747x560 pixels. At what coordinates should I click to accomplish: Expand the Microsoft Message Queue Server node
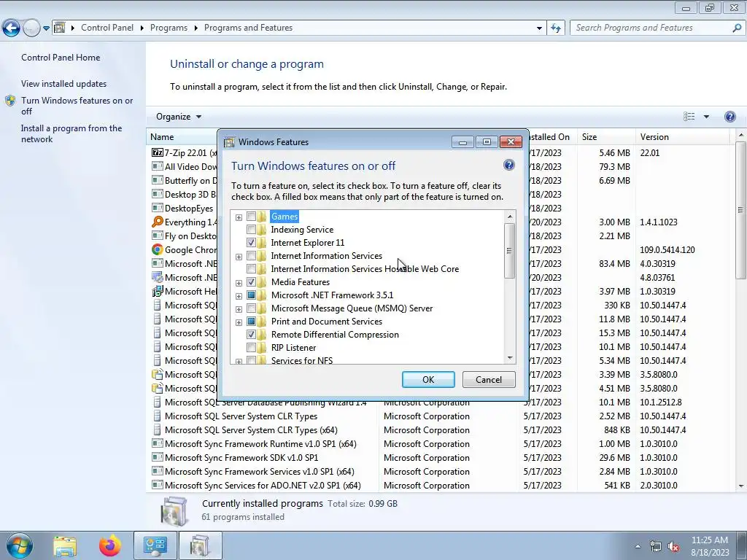(x=239, y=309)
